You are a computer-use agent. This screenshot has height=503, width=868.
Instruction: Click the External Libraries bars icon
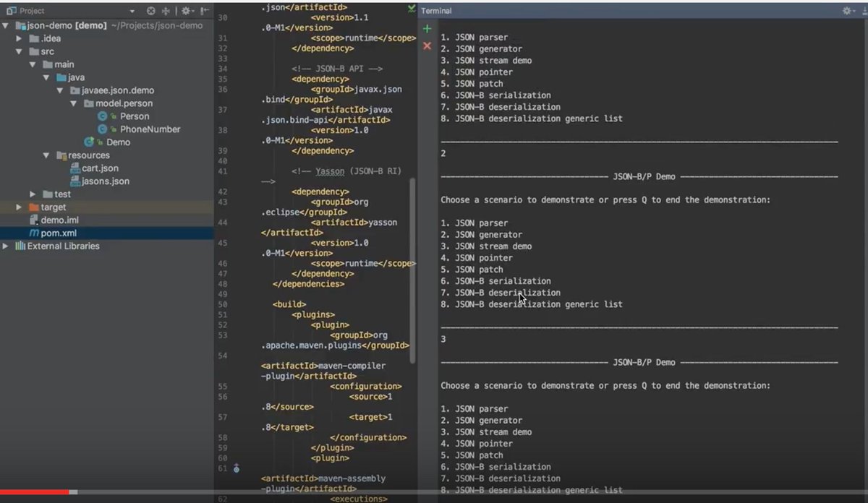[x=20, y=246]
